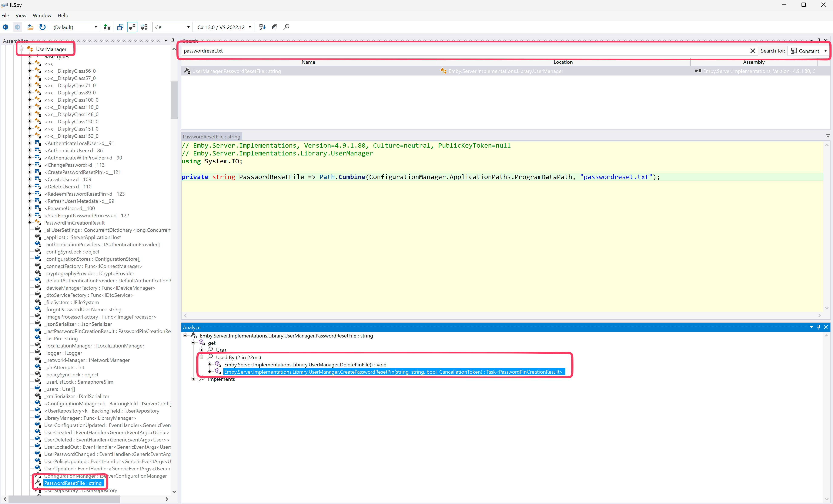Open code search using the magnifier toolbar icon
The width and height of the screenshot is (833, 504).
286,27
